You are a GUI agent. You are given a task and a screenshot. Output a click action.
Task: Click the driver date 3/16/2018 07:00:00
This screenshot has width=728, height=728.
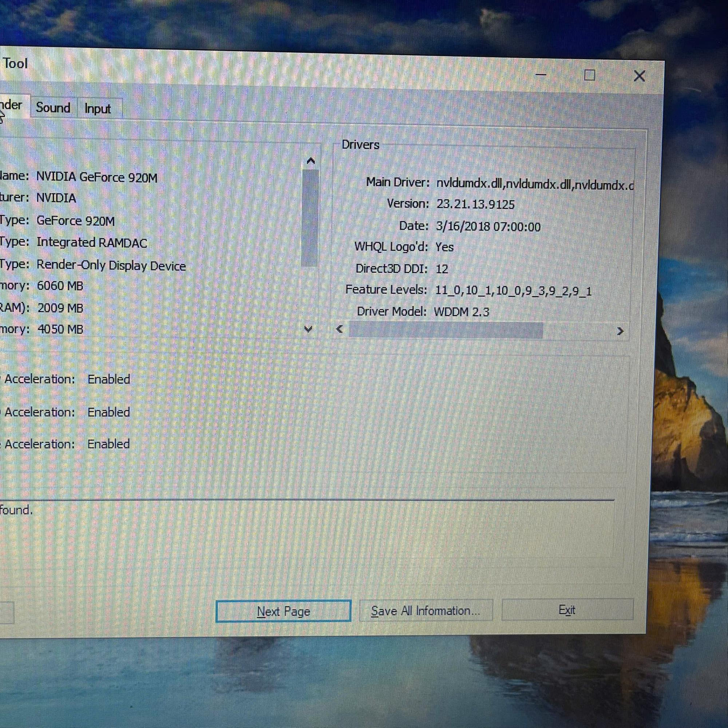coord(488,226)
